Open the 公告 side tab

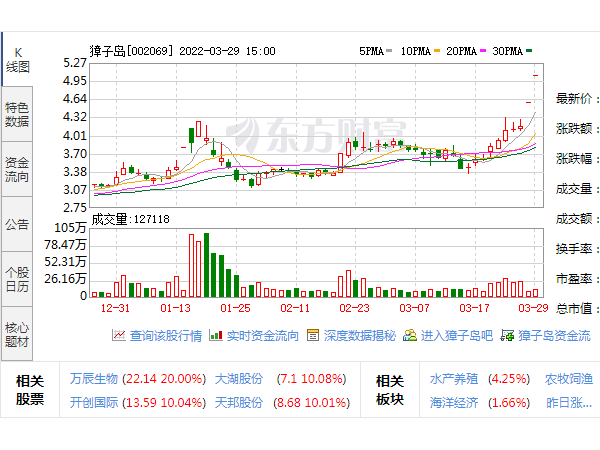(x=17, y=224)
